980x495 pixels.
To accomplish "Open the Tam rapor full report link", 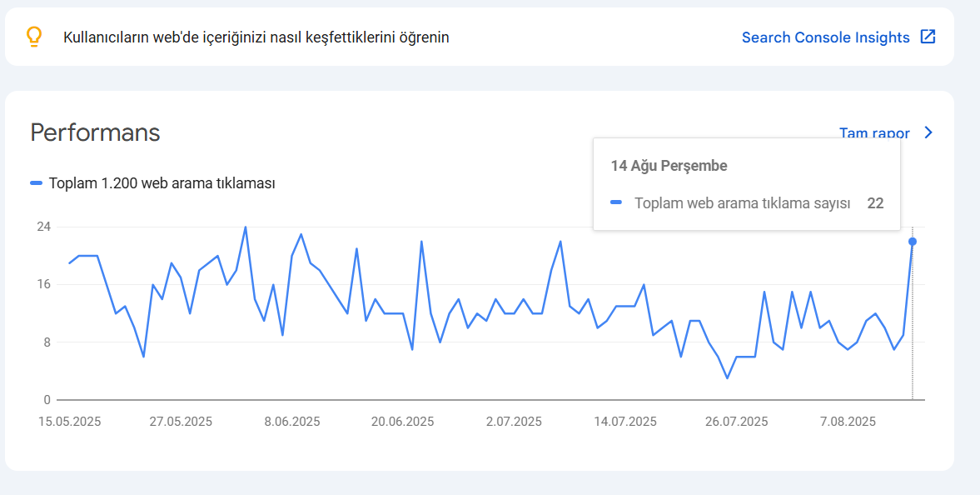I will click(874, 132).
